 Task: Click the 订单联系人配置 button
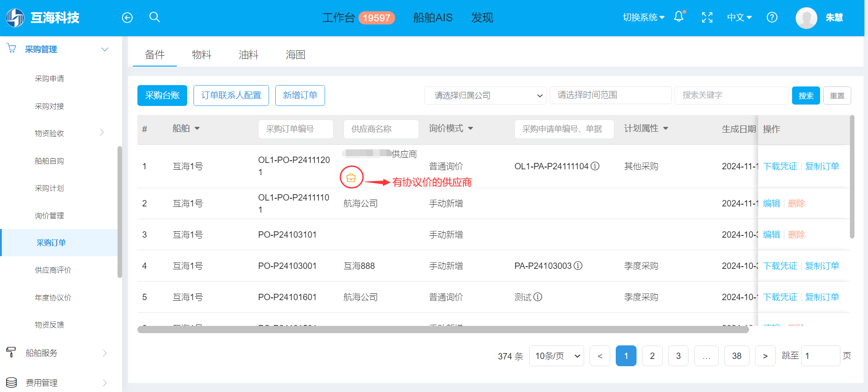[x=231, y=96]
